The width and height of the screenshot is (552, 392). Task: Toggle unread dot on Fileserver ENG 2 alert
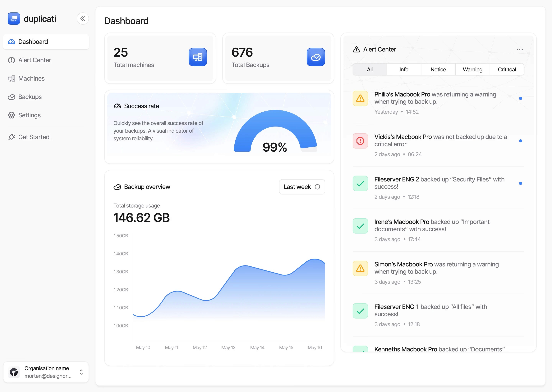tap(520, 183)
